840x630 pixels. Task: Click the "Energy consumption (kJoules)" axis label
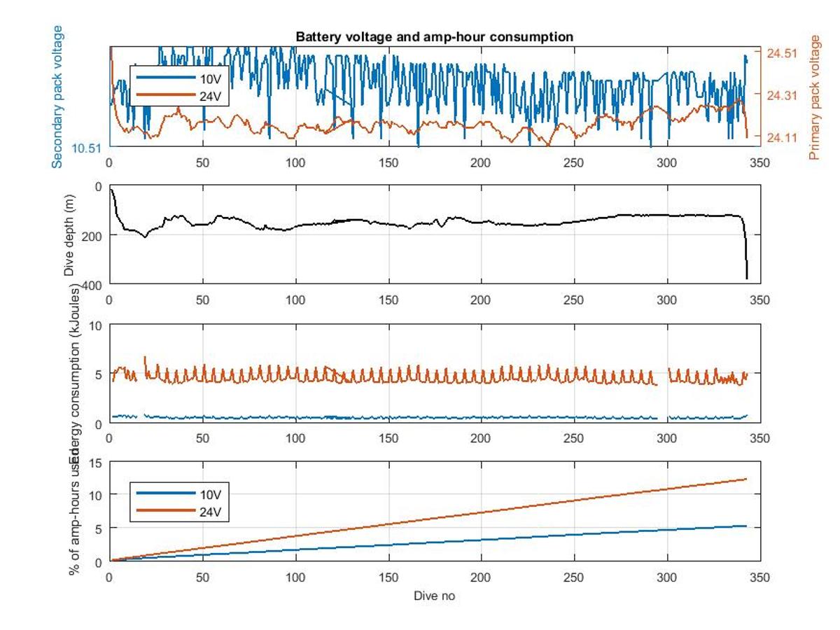pyautogui.click(x=75, y=375)
